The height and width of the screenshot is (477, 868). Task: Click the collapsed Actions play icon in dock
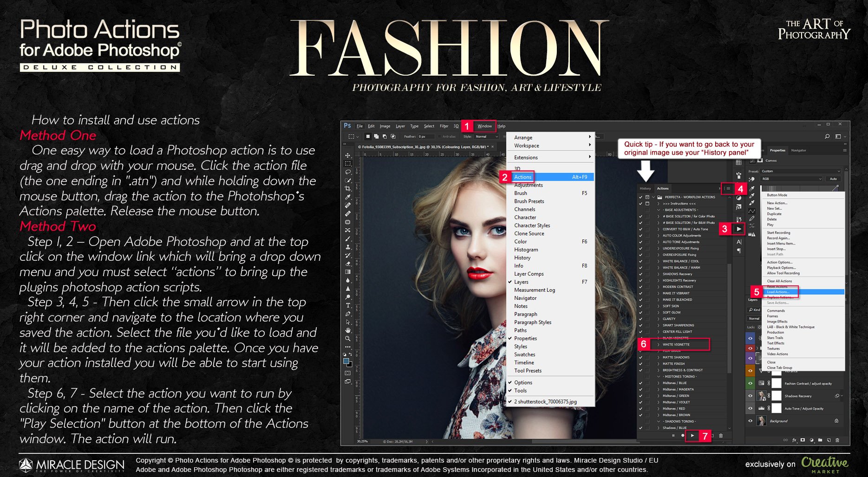(x=739, y=229)
